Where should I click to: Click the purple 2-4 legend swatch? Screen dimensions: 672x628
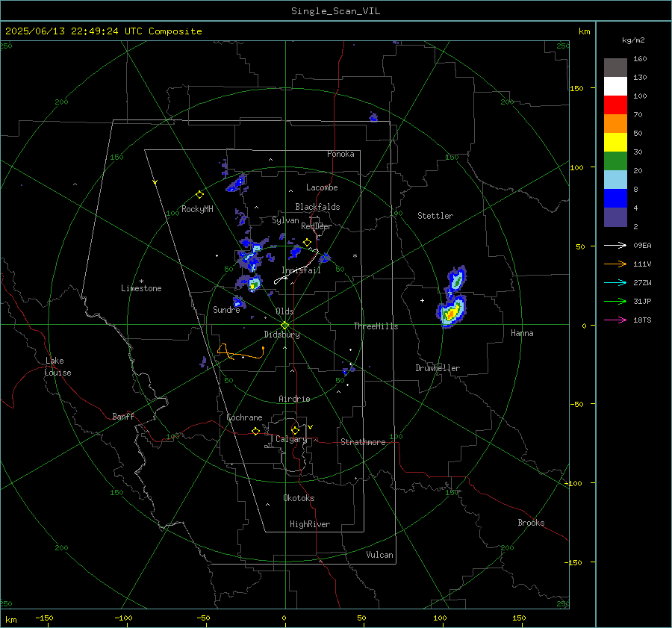pyautogui.click(x=615, y=217)
